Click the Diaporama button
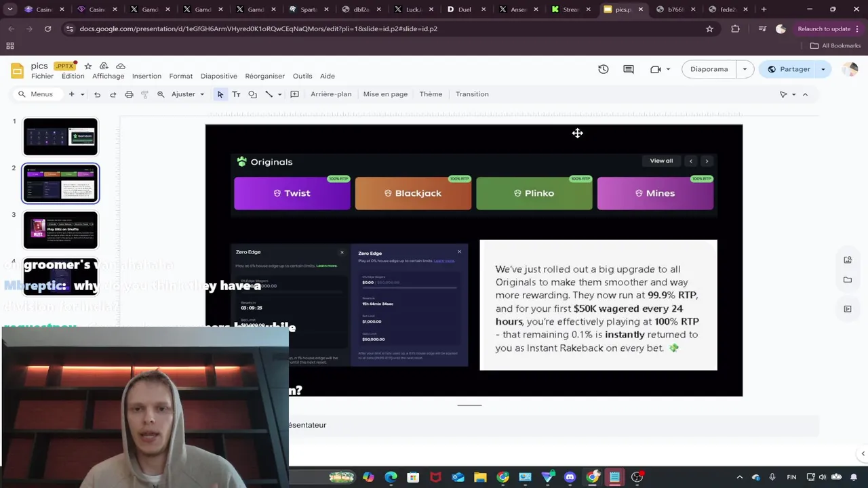868x488 pixels. (709, 69)
